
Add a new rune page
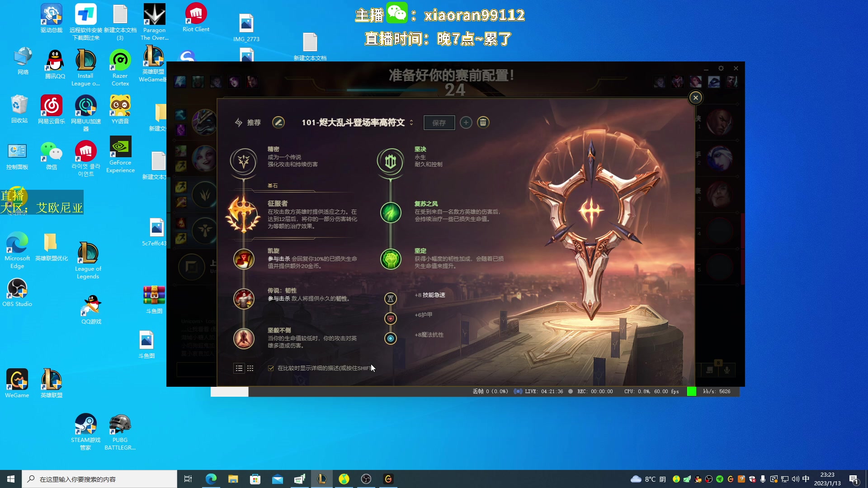click(466, 122)
